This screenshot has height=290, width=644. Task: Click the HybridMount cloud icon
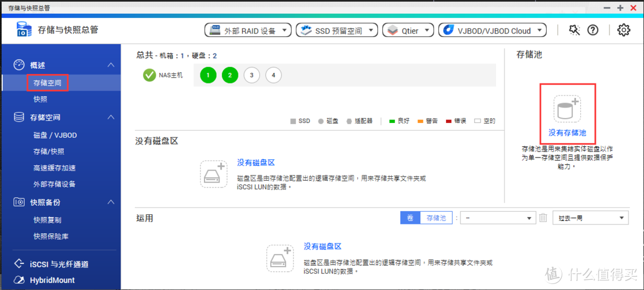click(x=19, y=280)
